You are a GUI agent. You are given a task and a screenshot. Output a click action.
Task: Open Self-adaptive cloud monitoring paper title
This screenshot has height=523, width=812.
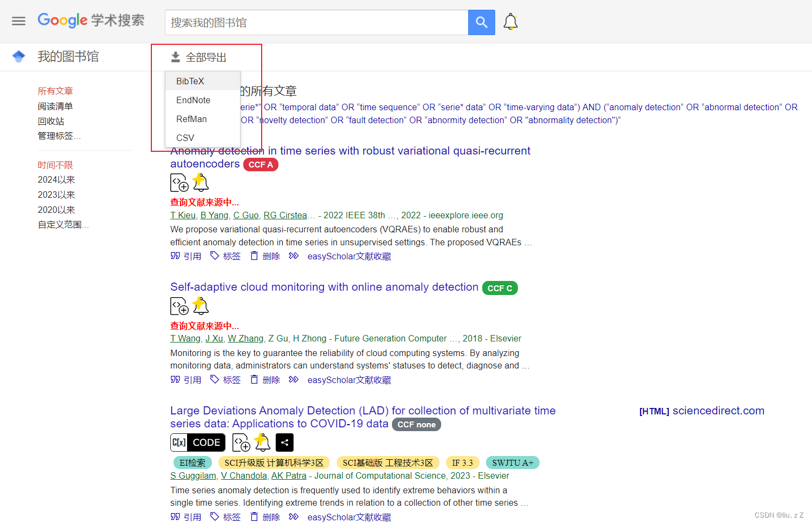click(x=324, y=287)
